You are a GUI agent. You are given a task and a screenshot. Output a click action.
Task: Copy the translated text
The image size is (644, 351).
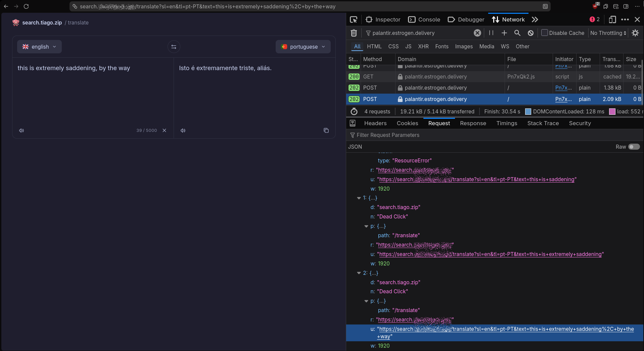click(326, 131)
